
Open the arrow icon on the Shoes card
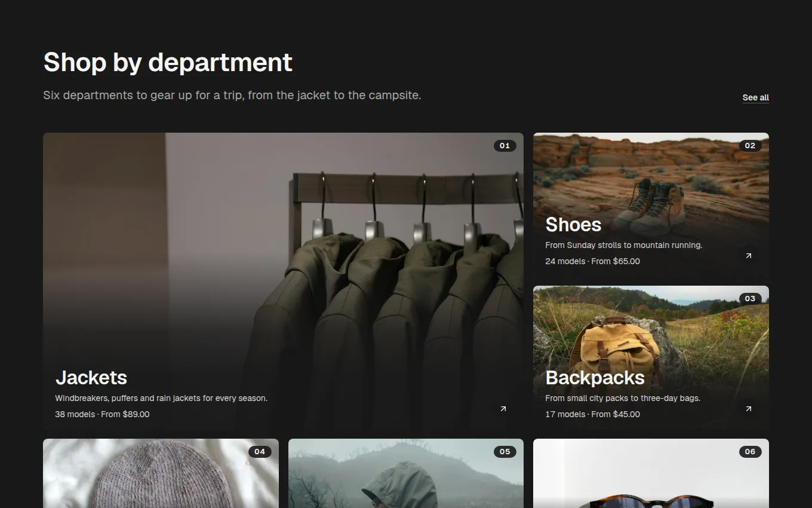[x=748, y=256]
